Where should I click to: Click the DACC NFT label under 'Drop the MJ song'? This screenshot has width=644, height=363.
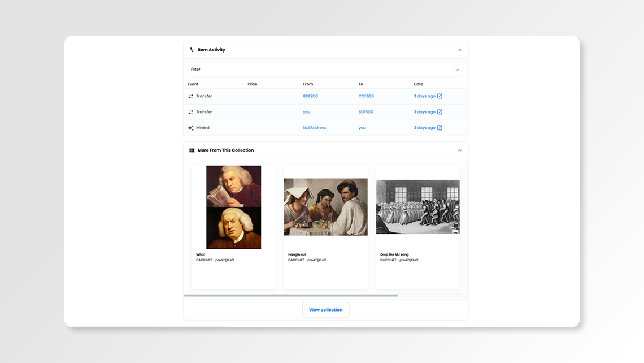point(399,260)
